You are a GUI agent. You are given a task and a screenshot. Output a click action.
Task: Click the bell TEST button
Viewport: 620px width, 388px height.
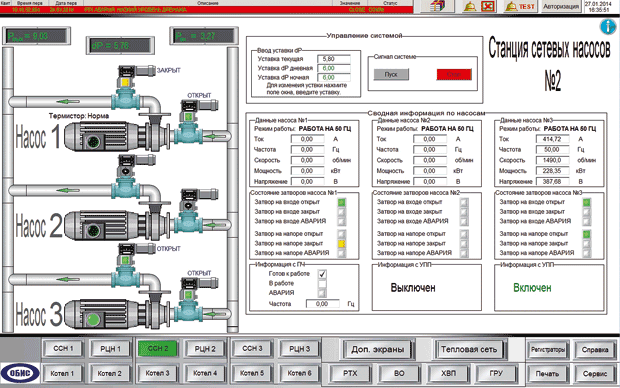520,6
